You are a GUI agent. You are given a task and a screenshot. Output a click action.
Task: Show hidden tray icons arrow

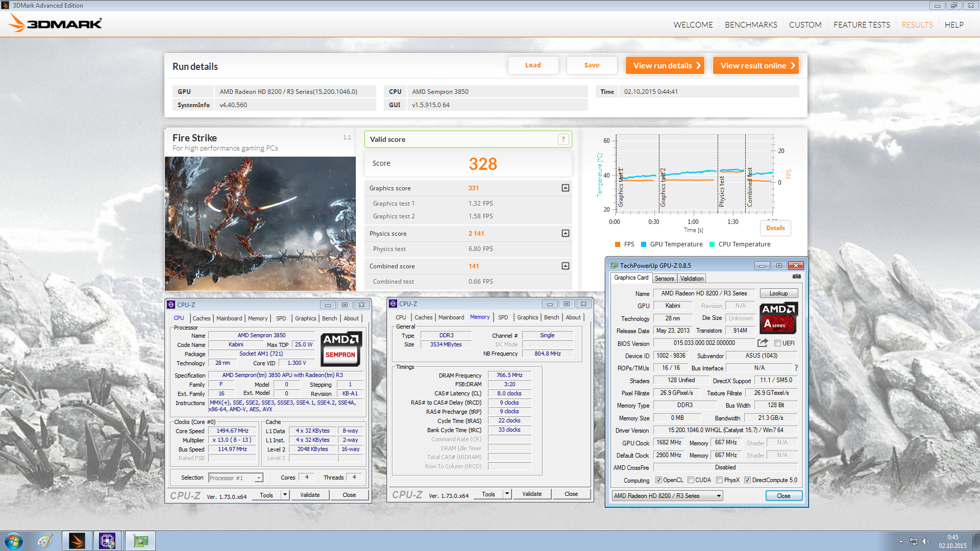pyautogui.click(x=901, y=541)
